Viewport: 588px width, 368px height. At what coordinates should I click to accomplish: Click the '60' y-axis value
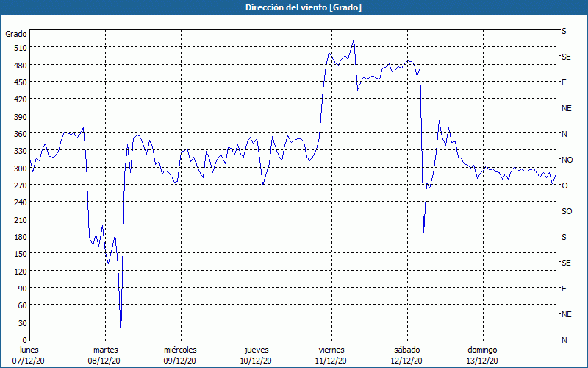tap(23, 305)
